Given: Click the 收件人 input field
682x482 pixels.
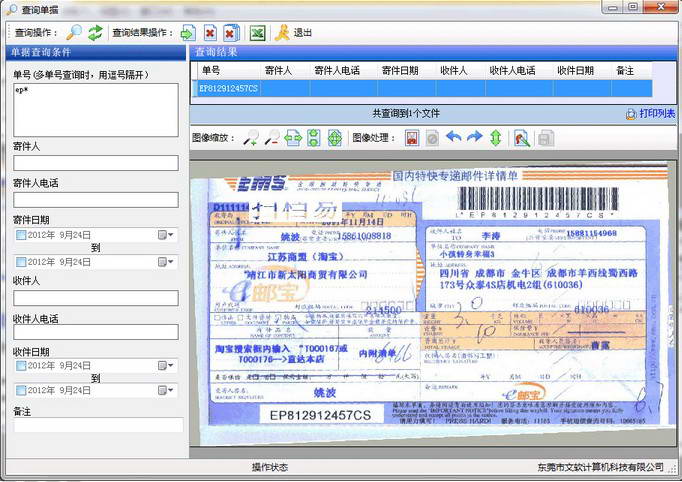Looking at the screenshot, I should tap(96, 298).
